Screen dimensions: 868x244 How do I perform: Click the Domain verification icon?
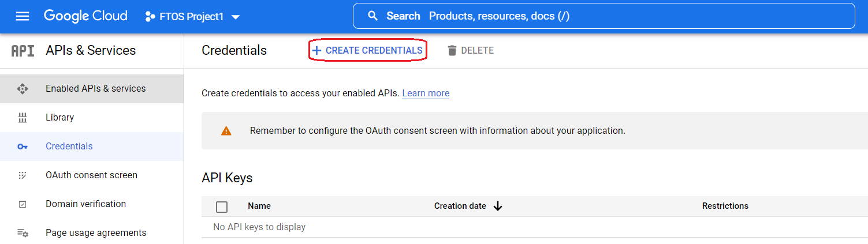[x=23, y=204]
